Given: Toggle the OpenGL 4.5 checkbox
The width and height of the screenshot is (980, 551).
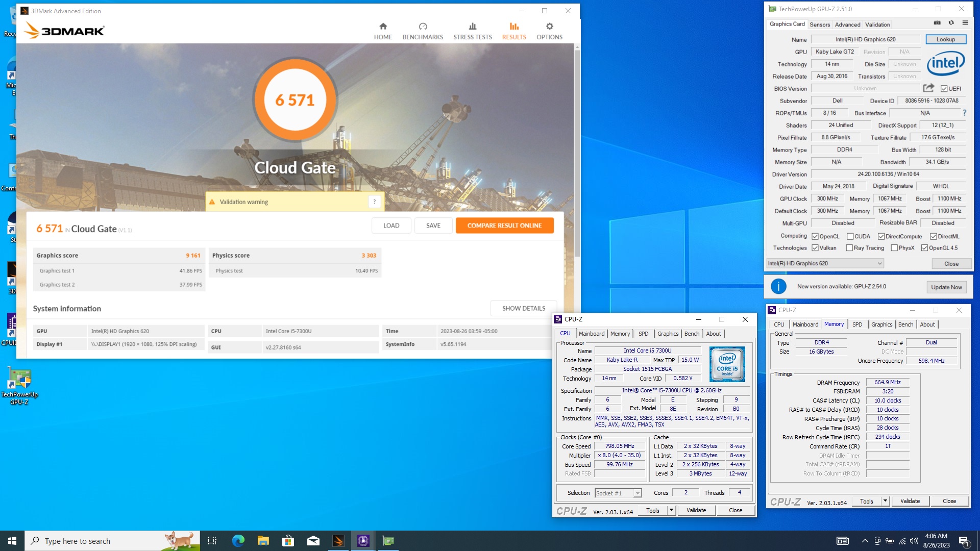Looking at the screenshot, I should [924, 248].
